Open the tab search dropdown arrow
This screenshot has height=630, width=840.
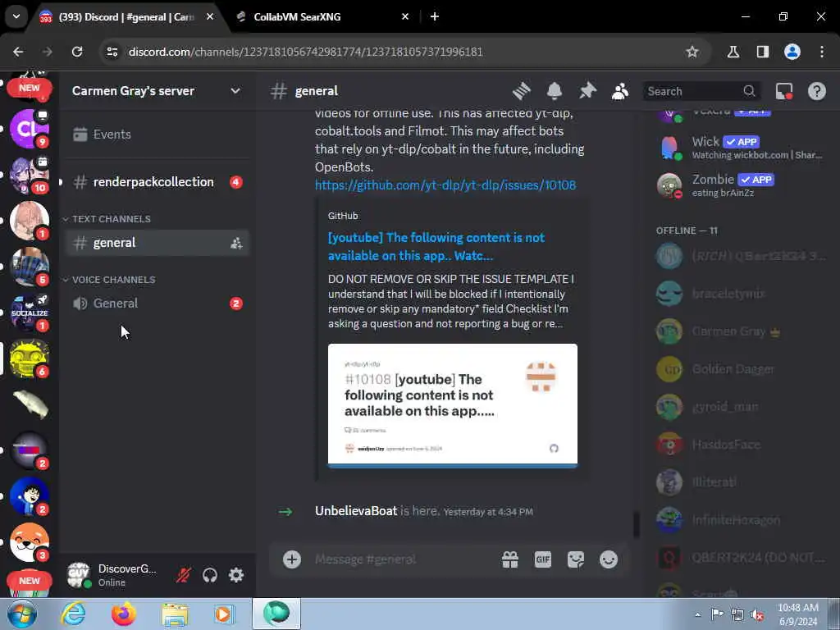[16, 16]
